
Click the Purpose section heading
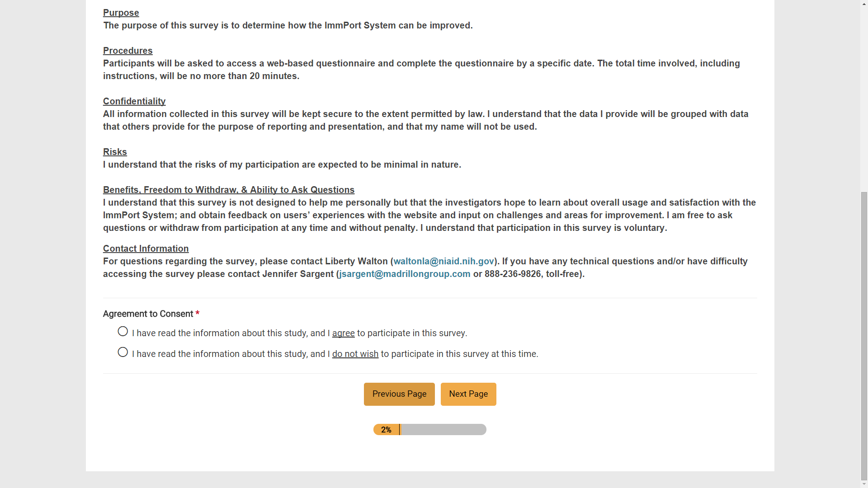pos(121,13)
